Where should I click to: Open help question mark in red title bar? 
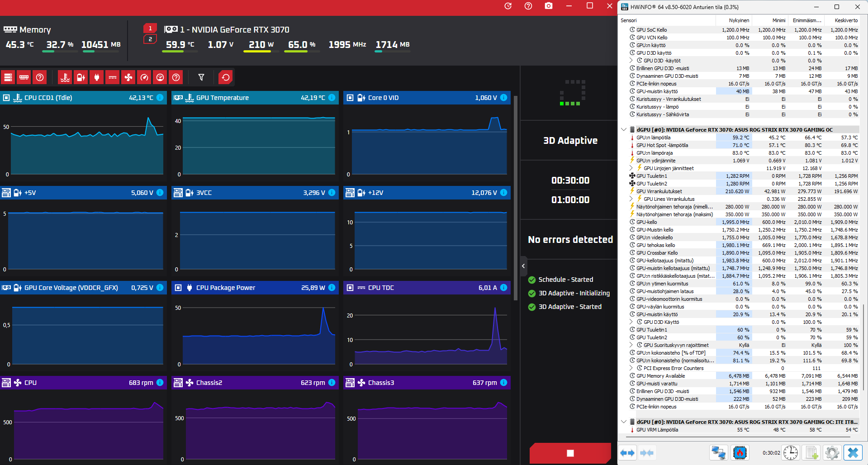pyautogui.click(x=528, y=6)
